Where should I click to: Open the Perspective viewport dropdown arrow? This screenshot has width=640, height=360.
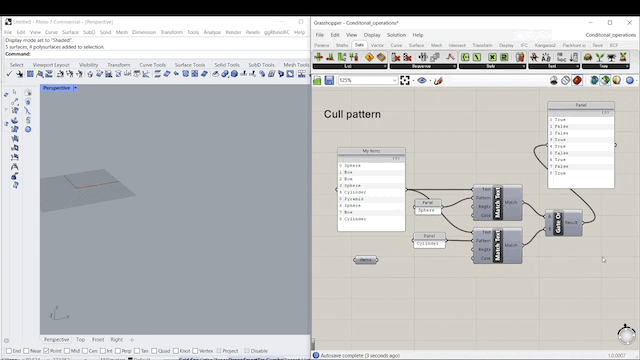76,88
